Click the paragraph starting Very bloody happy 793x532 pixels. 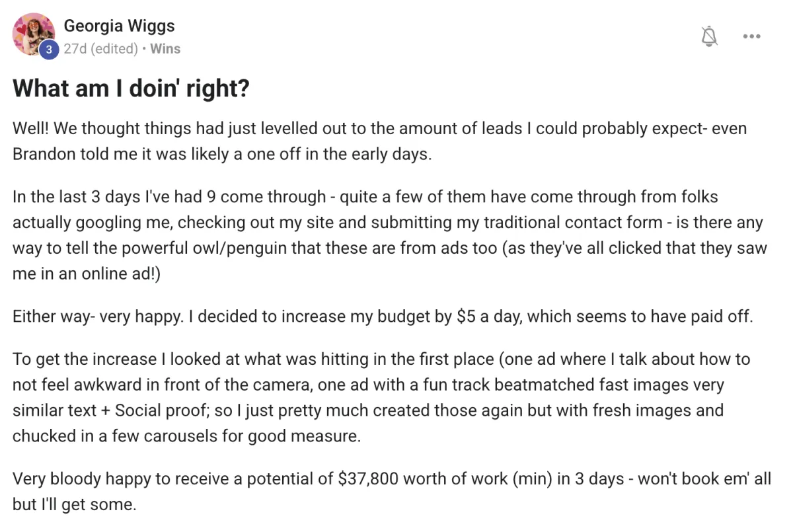pyautogui.click(x=391, y=491)
